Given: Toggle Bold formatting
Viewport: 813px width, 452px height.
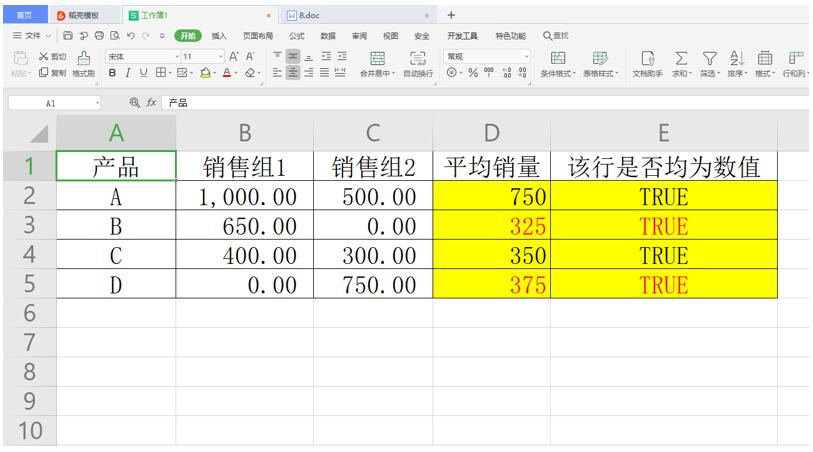Looking at the screenshot, I should [x=112, y=73].
